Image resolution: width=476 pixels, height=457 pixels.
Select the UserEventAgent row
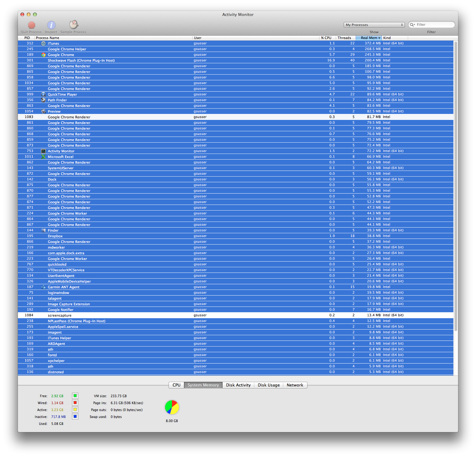point(235,276)
